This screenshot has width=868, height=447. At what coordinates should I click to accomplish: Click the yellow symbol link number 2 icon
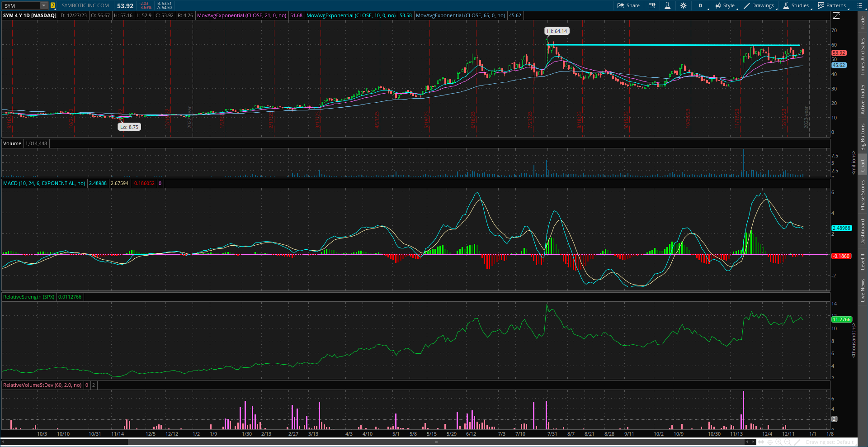53,5
